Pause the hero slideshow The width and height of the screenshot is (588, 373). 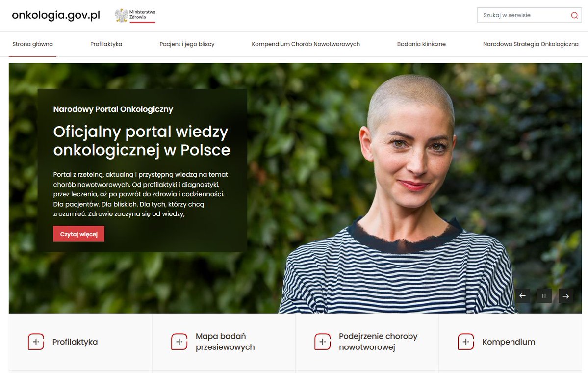[544, 295]
